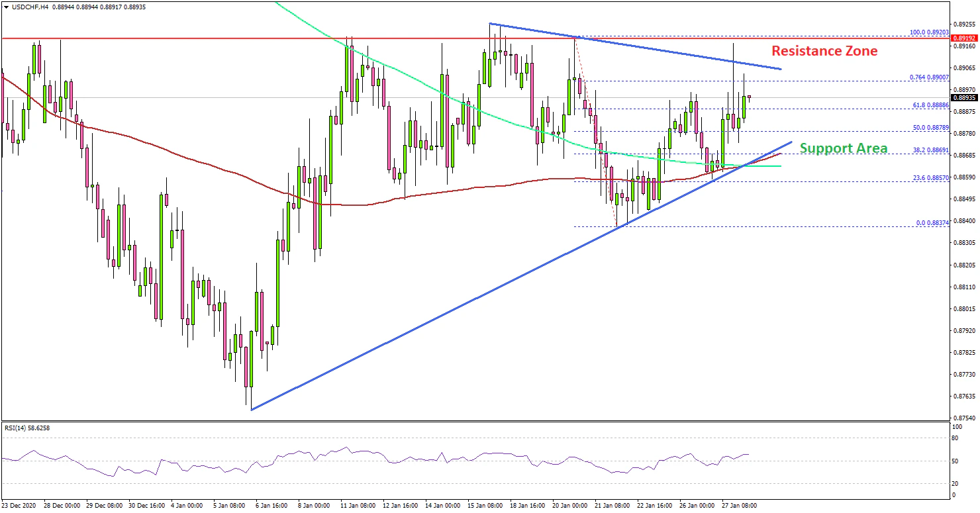Click the 23 Dec 2020 date label
Screen dimensions: 980x513
pyautogui.click(x=21, y=505)
